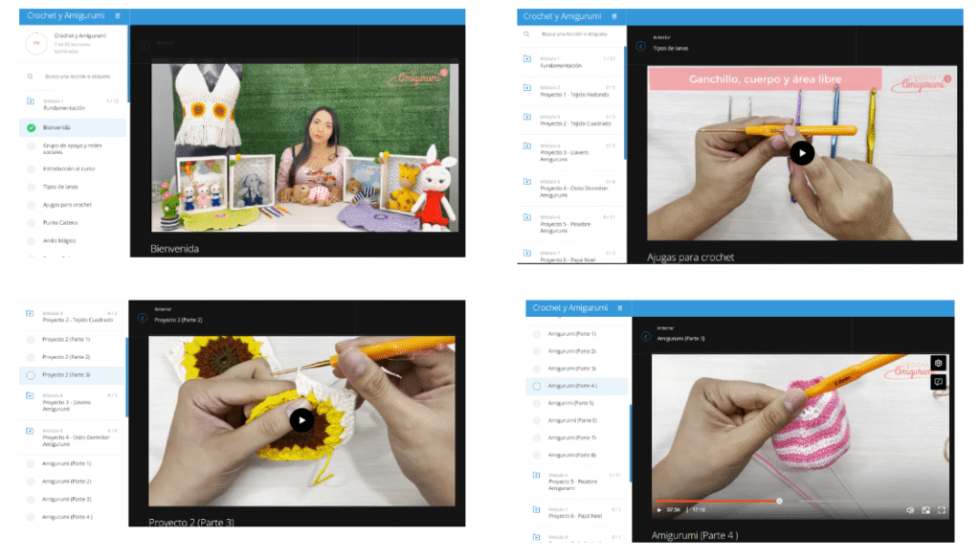Seek using the red video progress bar
The width and height of the screenshot is (980, 560).
tap(718, 501)
